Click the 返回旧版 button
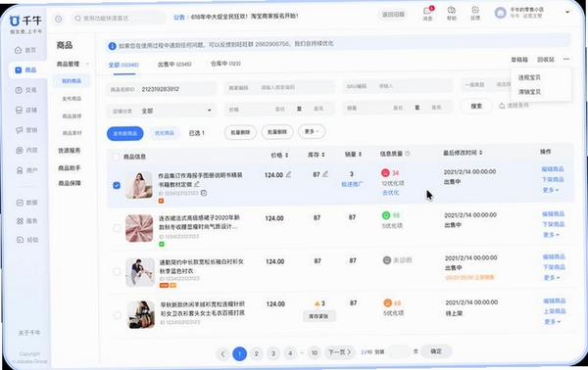The width and height of the screenshot is (588, 370). tap(393, 15)
